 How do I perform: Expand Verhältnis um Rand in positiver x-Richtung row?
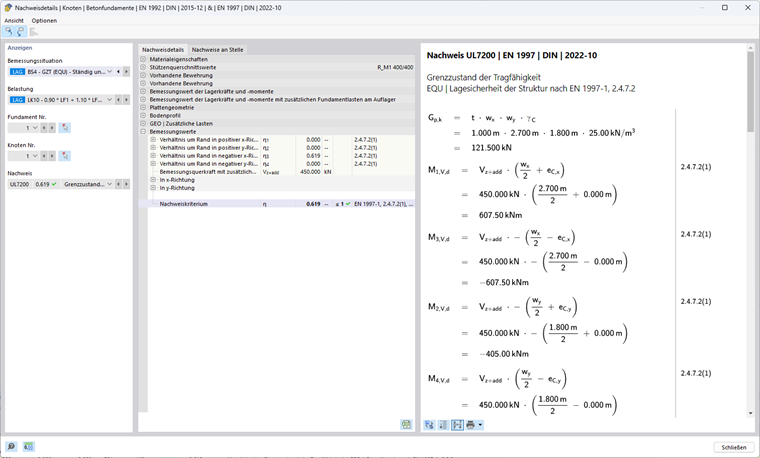pos(153,140)
